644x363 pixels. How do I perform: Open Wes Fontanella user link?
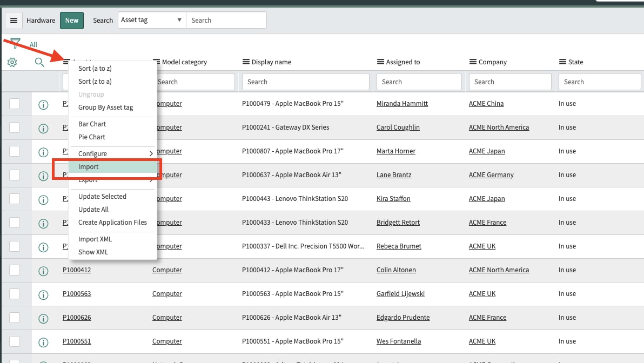pyautogui.click(x=398, y=341)
